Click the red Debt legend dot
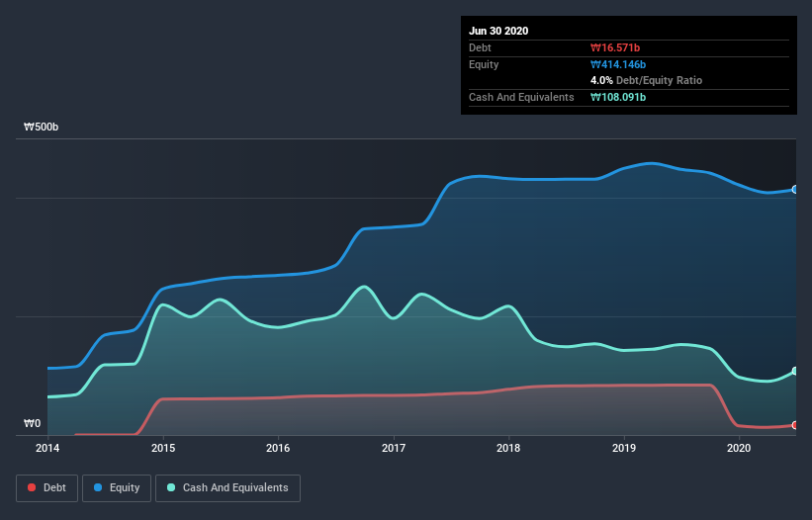 [x=32, y=487]
